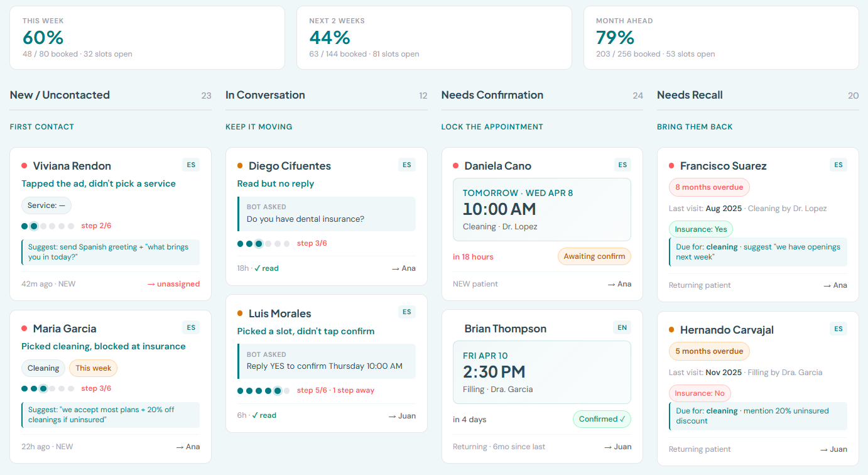Click step progress dots on Luis Morales card

263,390
